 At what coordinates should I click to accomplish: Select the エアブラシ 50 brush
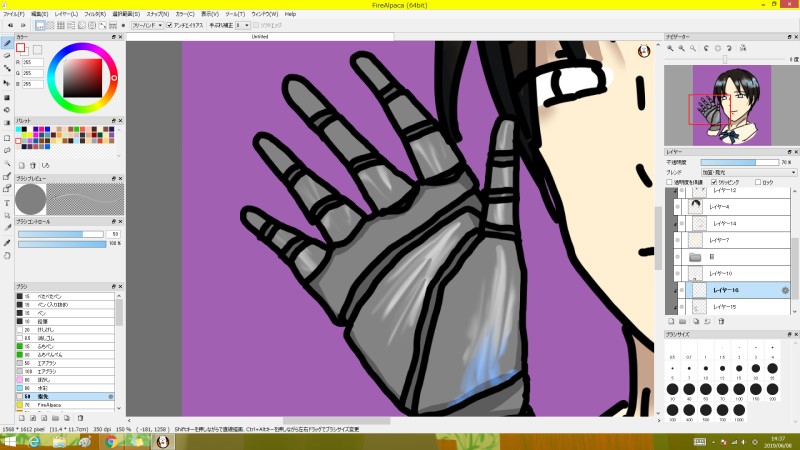[65, 363]
